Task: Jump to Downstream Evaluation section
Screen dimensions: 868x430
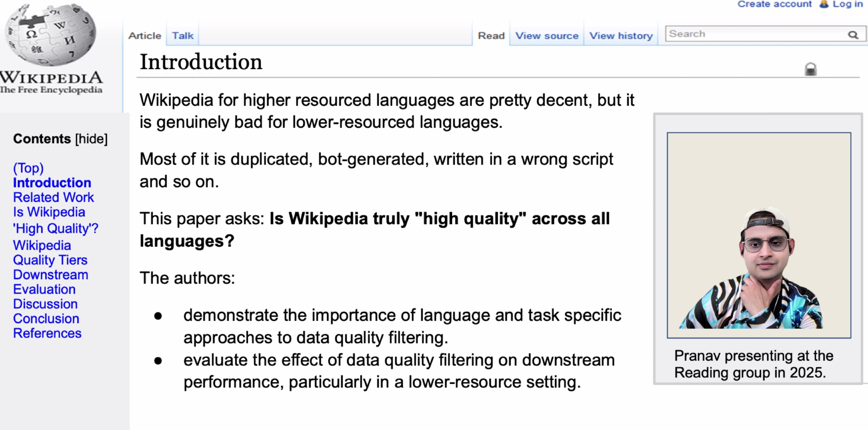Action: [x=50, y=282]
